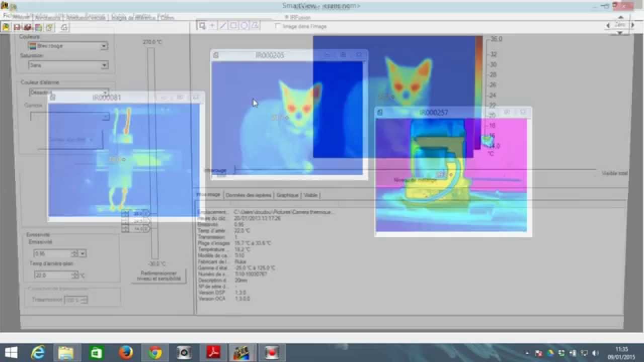644x362 pixels.
Task: Select the ellipse marker tool
Action: pos(244,26)
